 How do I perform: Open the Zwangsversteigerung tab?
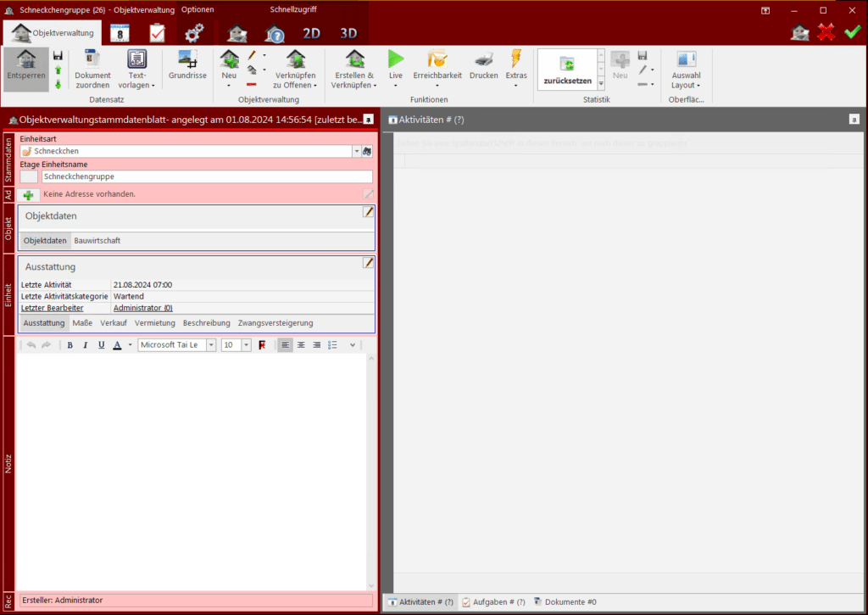click(x=275, y=323)
